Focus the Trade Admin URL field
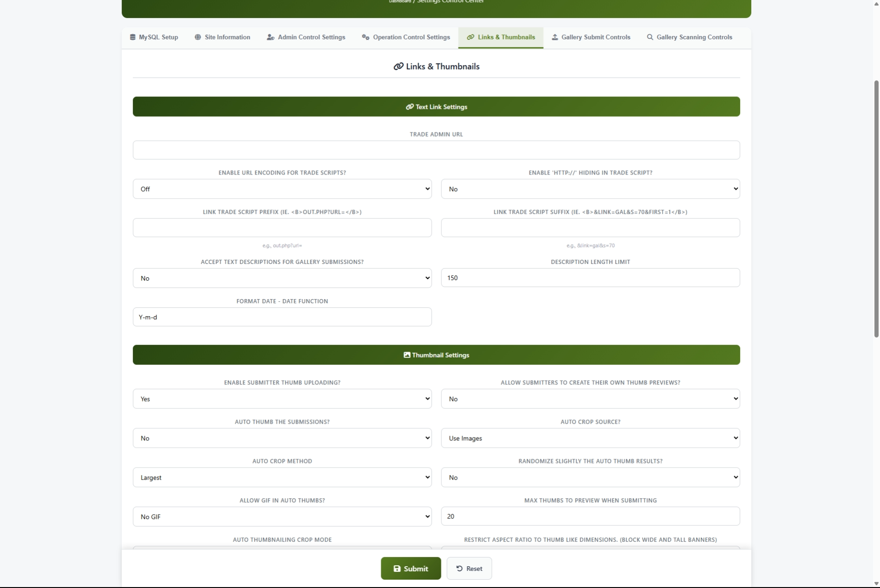The image size is (880, 588). (436, 150)
